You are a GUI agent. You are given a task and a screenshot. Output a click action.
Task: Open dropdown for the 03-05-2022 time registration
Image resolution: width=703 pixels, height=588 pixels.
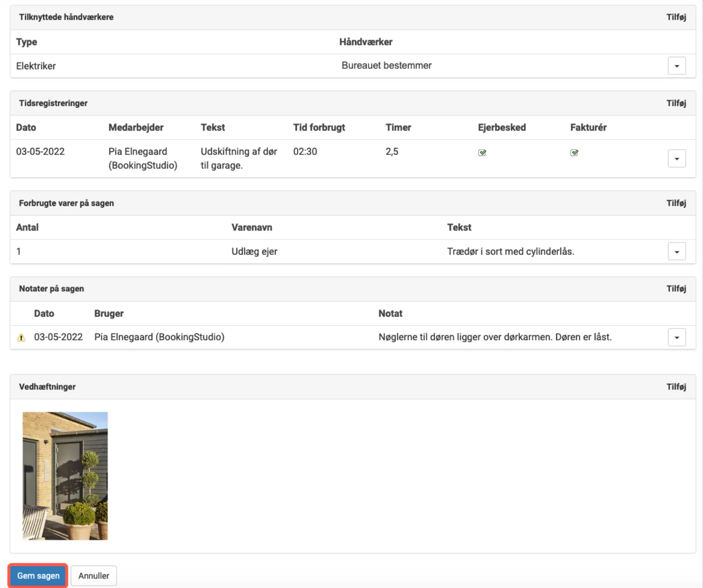click(676, 159)
